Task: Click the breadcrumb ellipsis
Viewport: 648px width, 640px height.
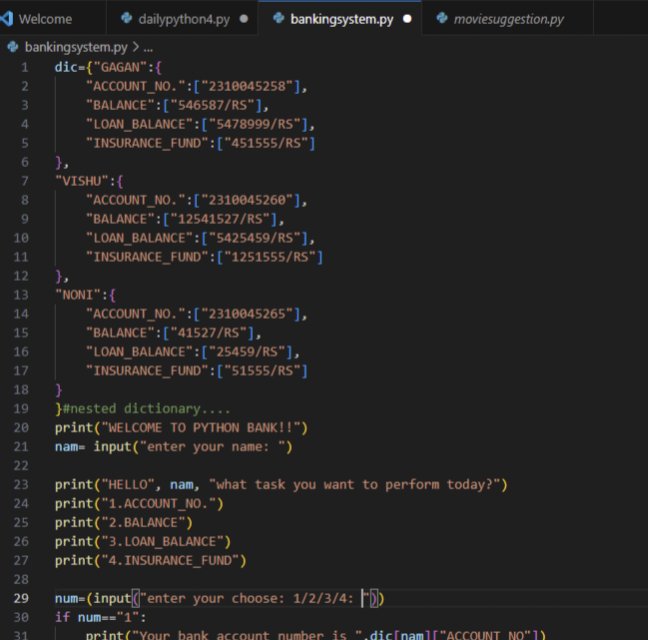Action: pyautogui.click(x=148, y=48)
